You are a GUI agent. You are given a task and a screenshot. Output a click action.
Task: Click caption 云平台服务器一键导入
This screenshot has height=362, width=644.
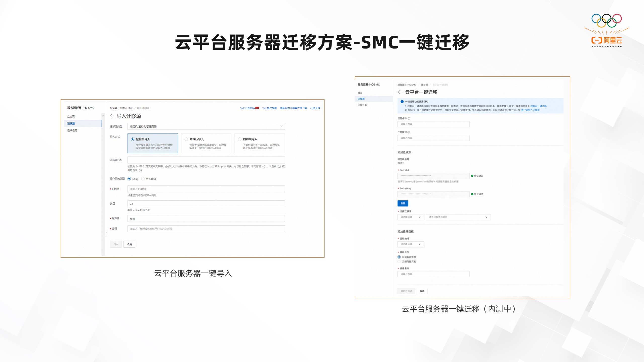click(x=193, y=274)
